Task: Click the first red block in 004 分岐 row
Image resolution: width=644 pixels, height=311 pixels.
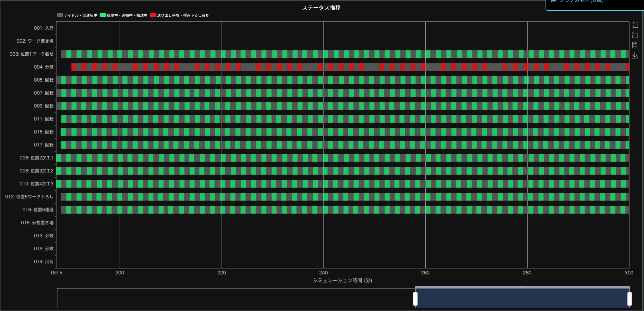Action: [73, 67]
